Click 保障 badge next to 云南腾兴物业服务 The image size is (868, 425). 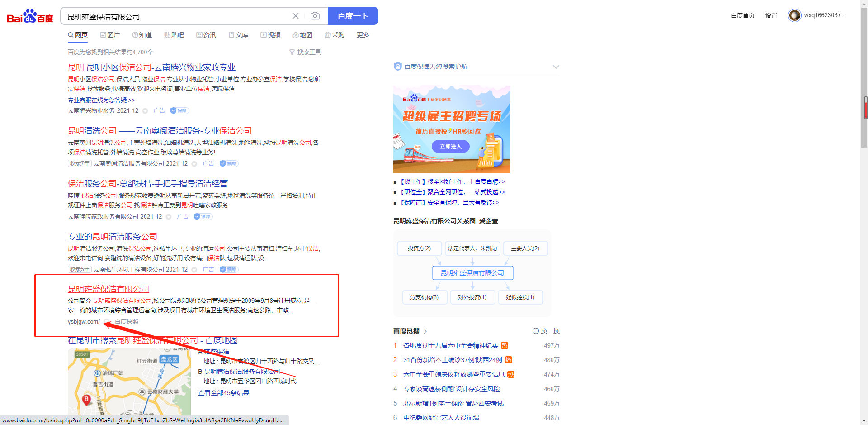[x=179, y=110]
